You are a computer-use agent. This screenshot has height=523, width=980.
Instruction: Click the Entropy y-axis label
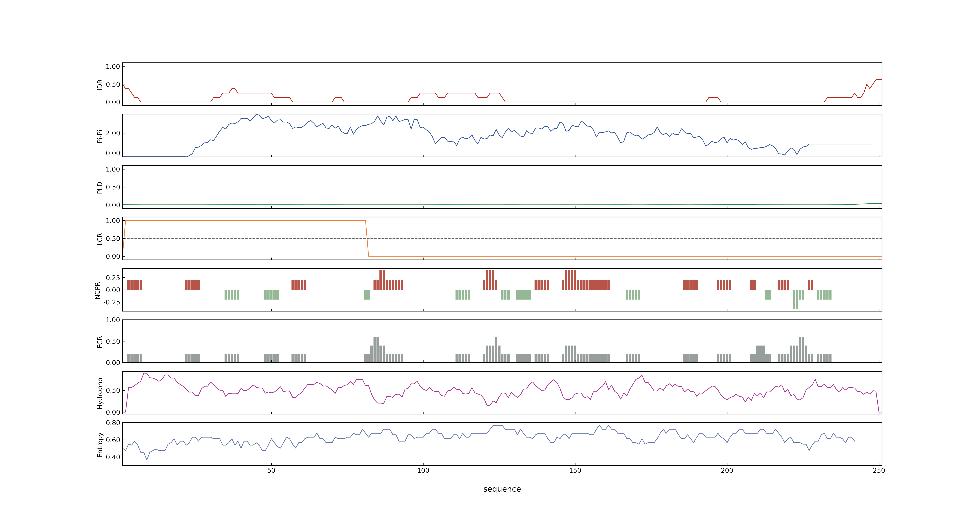100,444
